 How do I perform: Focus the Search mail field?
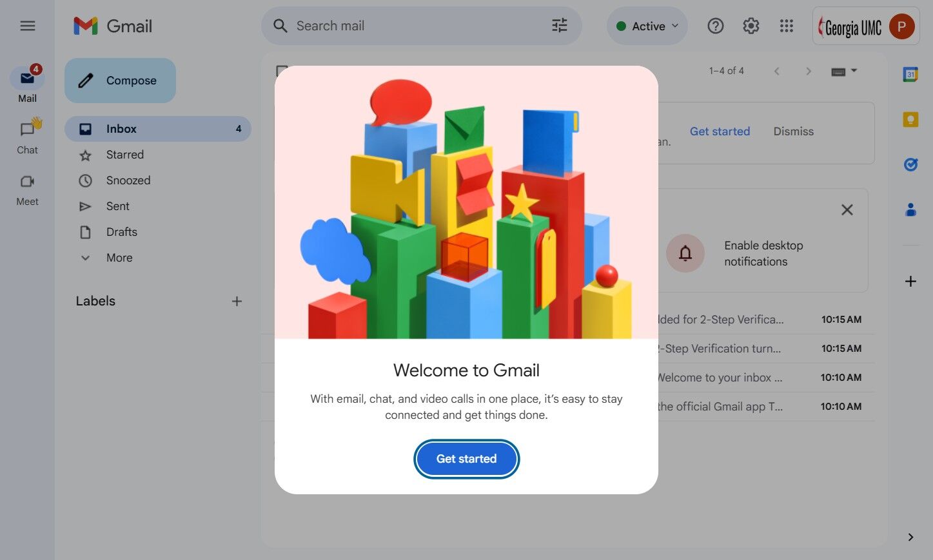tap(422, 26)
